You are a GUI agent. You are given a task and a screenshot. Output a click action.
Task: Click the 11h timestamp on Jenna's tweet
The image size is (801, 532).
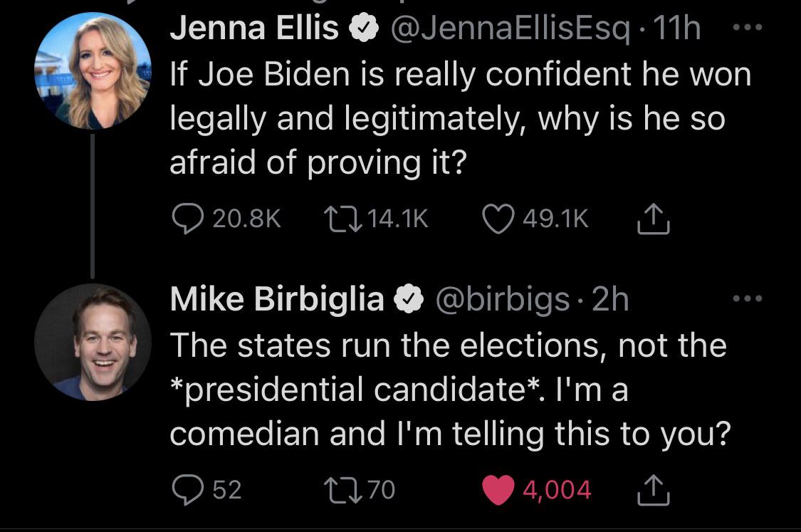point(681,29)
